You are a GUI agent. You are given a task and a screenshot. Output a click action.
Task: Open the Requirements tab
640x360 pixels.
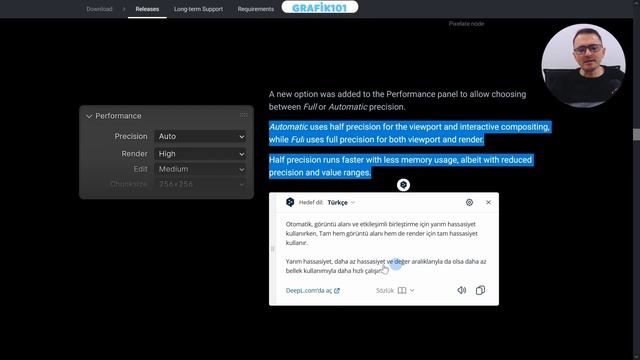click(x=256, y=9)
